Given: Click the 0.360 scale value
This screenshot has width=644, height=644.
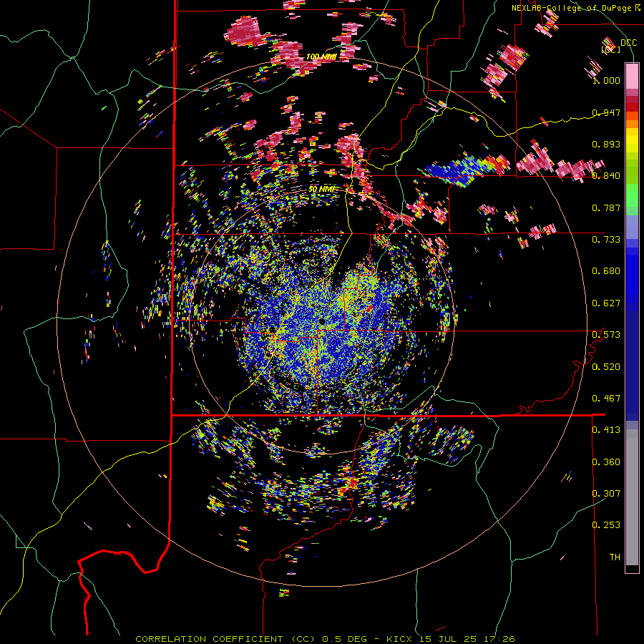Looking at the screenshot, I should 606,462.
